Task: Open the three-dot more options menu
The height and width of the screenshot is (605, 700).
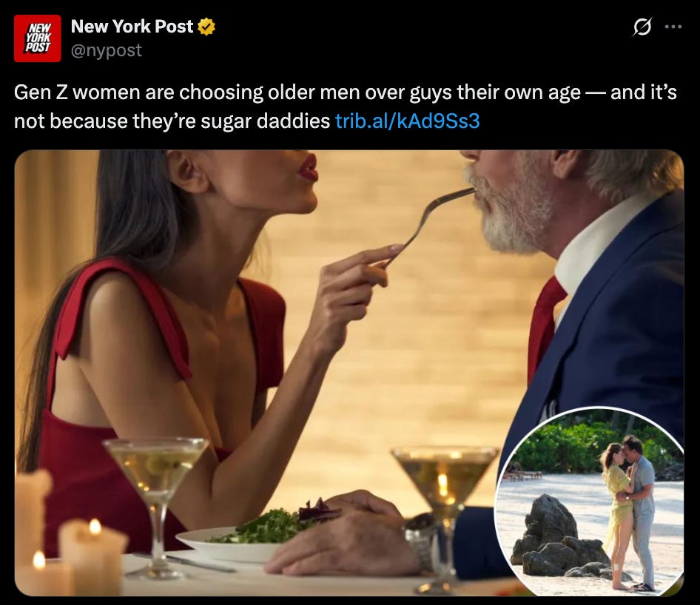Action: click(x=673, y=27)
